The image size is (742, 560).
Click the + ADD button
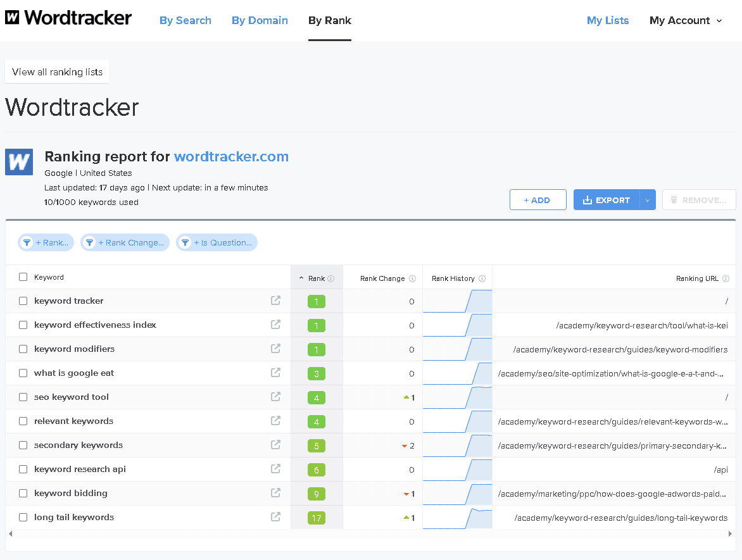click(538, 199)
